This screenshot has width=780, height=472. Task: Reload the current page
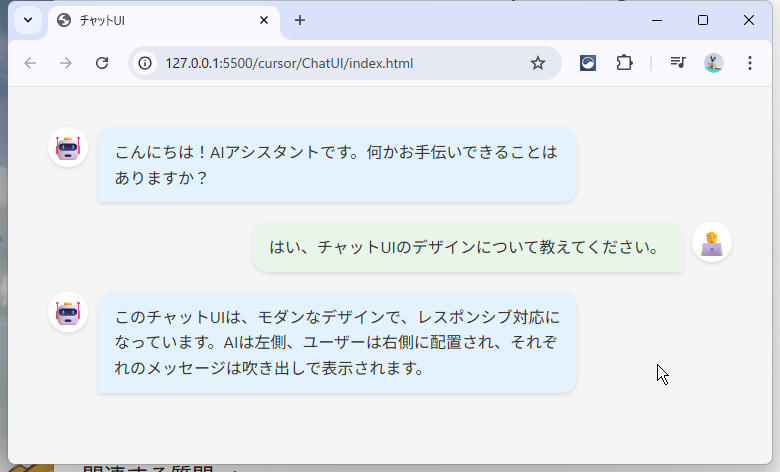tap(102, 63)
